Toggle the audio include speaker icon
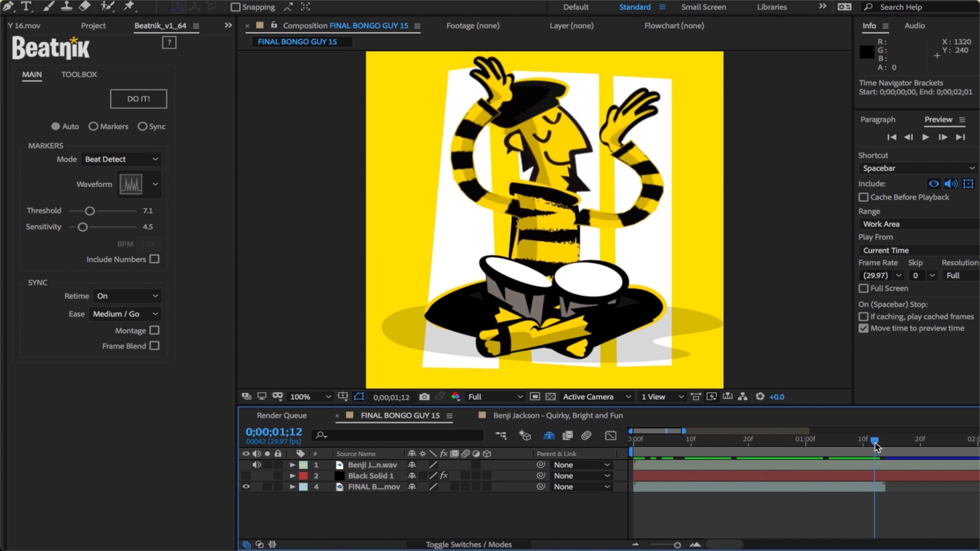Image resolution: width=980 pixels, height=551 pixels. (x=950, y=184)
